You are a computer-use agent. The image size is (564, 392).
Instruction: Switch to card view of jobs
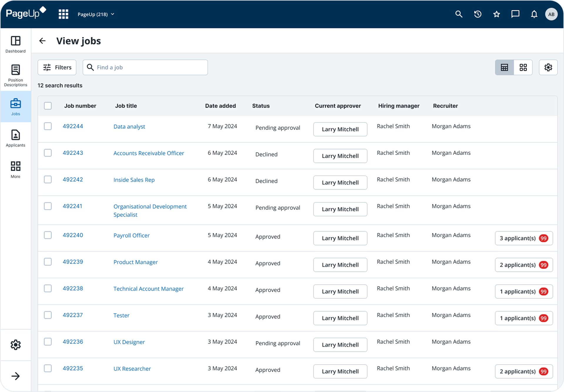tap(523, 67)
